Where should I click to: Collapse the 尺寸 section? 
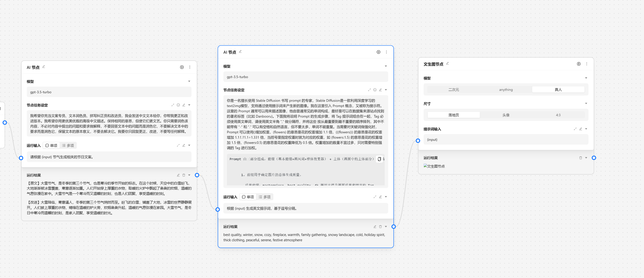586,104
